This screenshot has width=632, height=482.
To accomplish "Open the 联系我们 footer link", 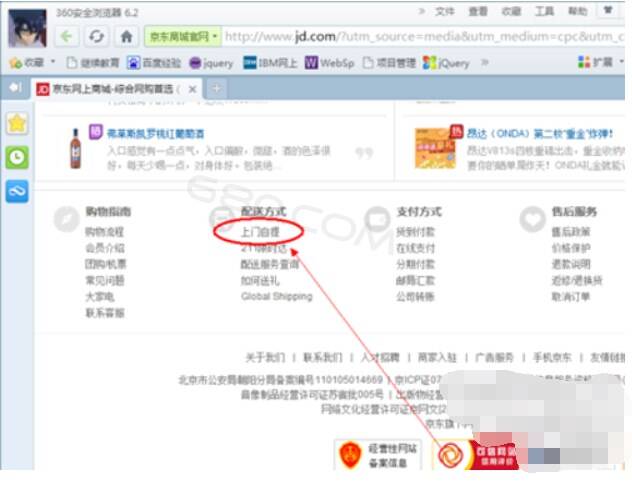I will (322, 357).
